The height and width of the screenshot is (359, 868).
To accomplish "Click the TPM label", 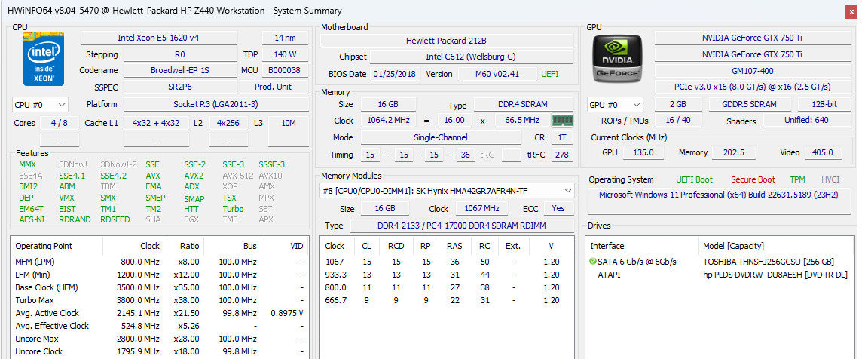I will click(x=798, y=179).
